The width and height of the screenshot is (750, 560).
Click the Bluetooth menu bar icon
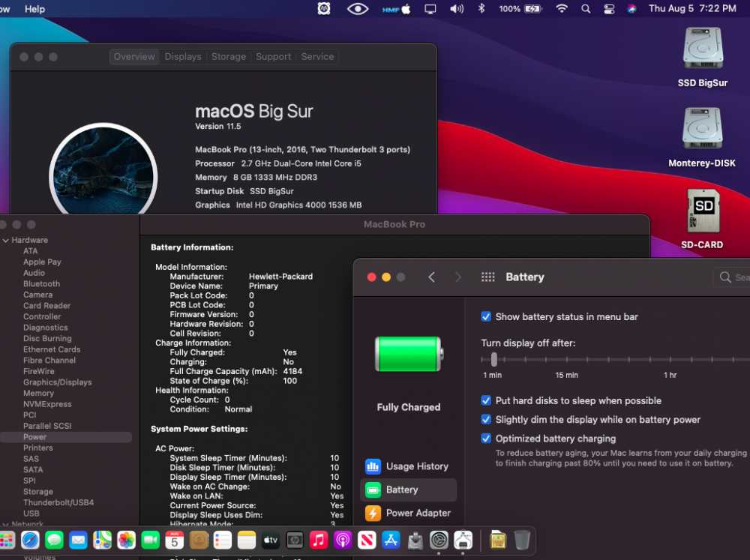[x=481, y=8]
